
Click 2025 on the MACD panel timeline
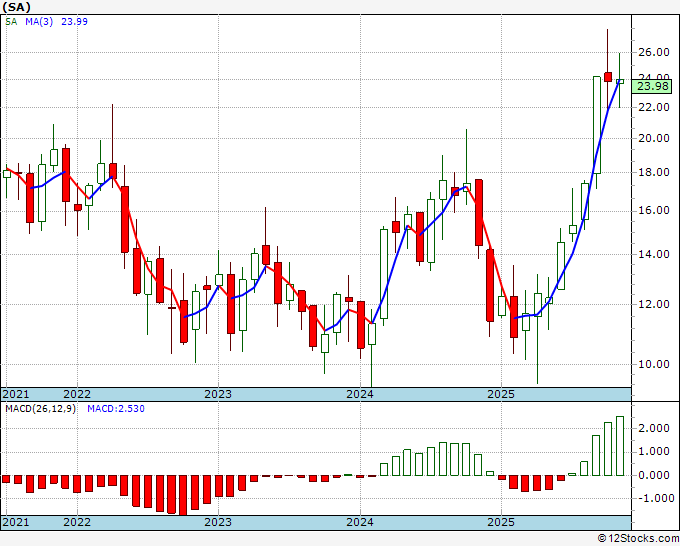501,522
